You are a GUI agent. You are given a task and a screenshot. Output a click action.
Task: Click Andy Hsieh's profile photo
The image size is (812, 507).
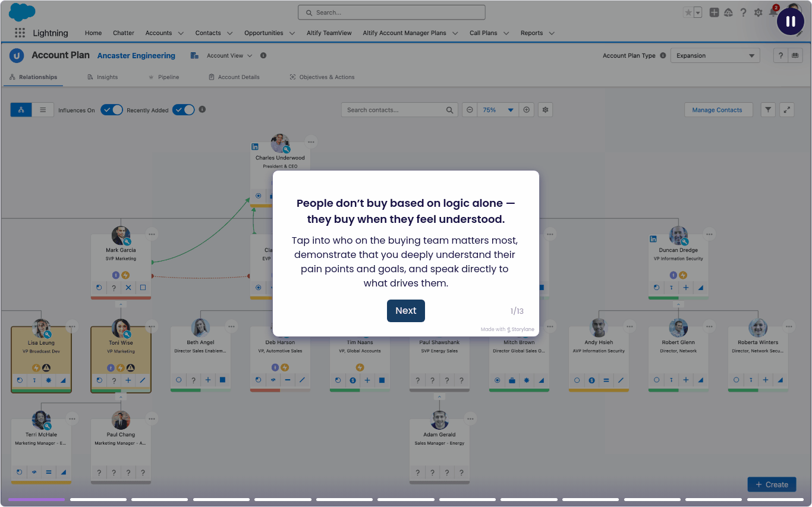[599, 327]
